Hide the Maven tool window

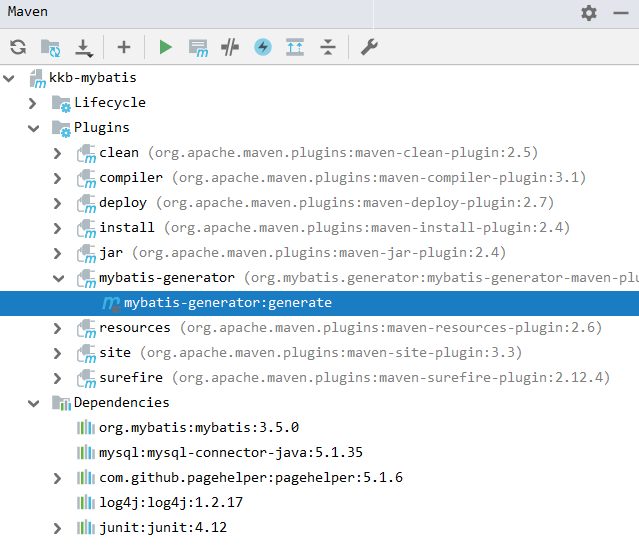pos(622,13)
